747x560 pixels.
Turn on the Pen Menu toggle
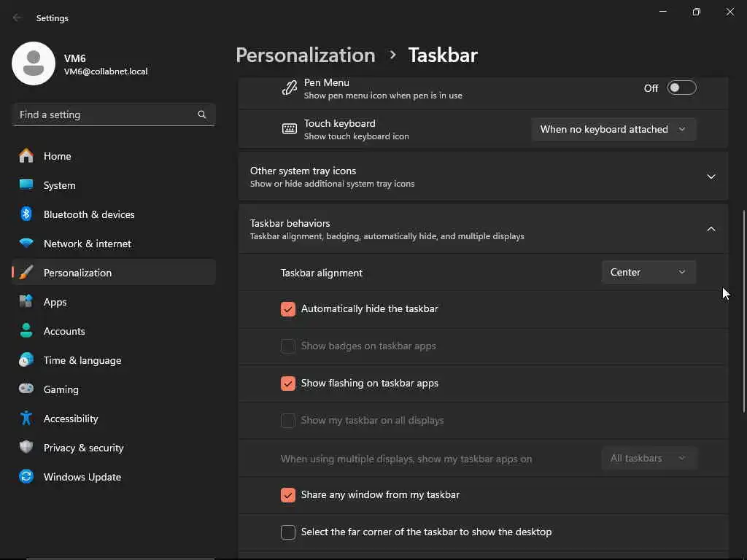pyautogui.click(x=681, y=88)
